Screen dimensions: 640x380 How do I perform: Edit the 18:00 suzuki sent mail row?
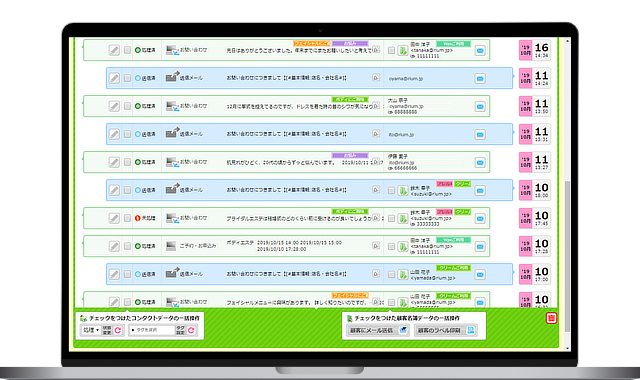point(114,190)
